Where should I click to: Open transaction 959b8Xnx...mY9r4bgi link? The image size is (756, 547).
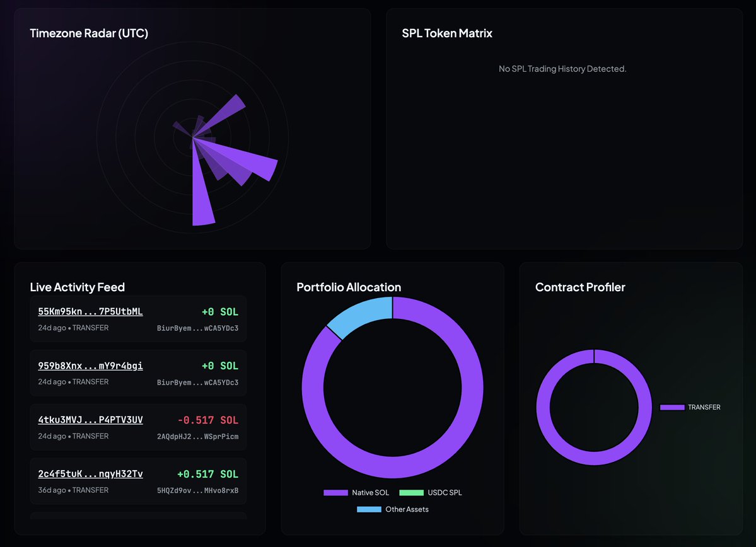tap(90, 366)
